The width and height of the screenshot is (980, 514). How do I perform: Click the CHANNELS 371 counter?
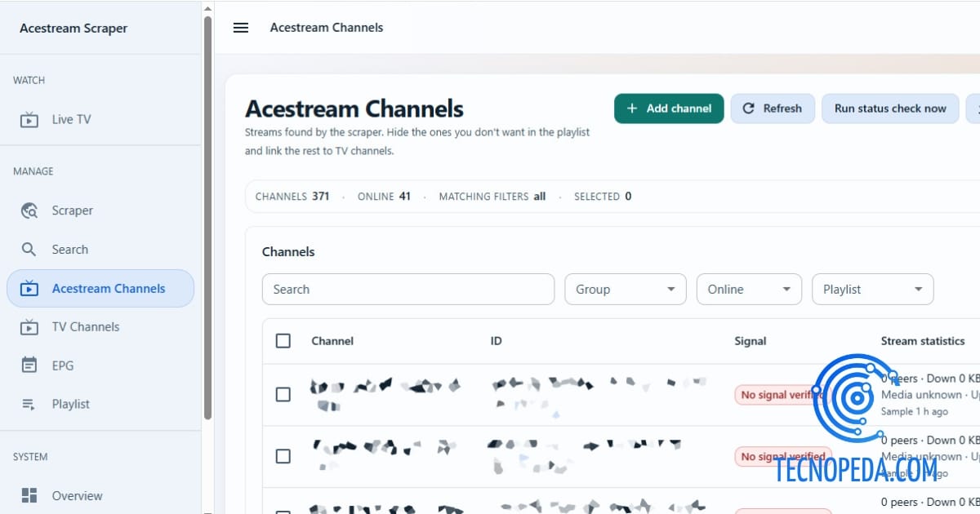292,197
